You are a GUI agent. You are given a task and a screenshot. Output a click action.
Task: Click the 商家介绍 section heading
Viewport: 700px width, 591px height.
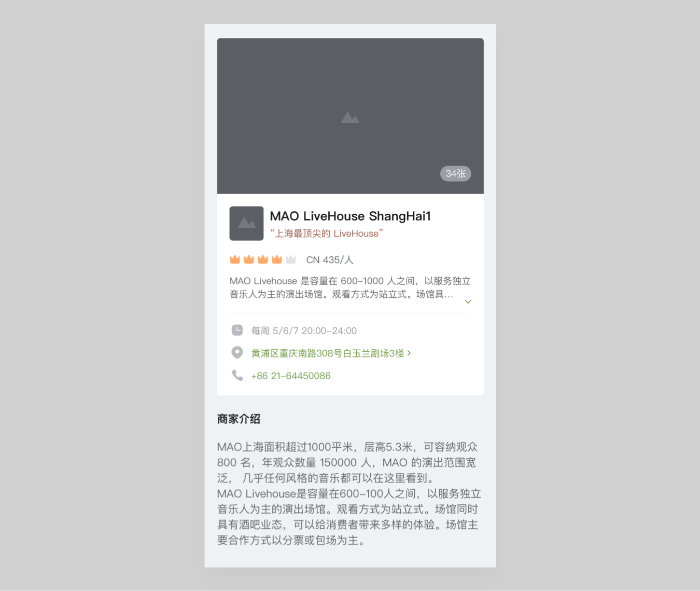[239, 419]
